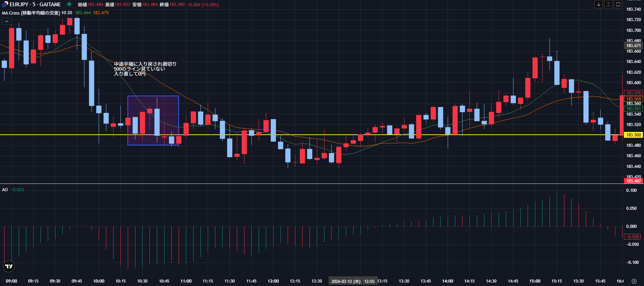This screenshot has height=286, width=644.
Task: Click the green 183.551 MA price label
Action: [633, 109]
